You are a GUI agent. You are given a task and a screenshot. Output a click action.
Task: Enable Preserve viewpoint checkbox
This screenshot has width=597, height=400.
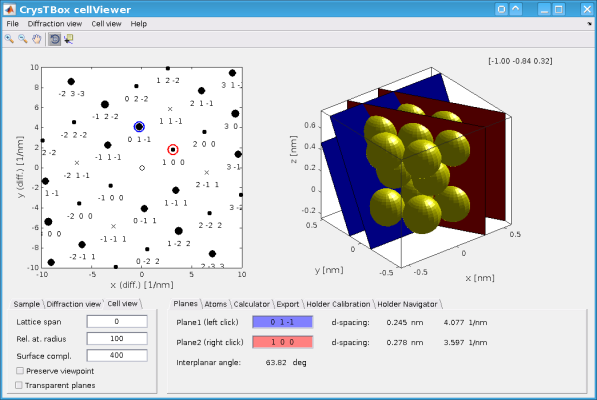coord(20,371)
